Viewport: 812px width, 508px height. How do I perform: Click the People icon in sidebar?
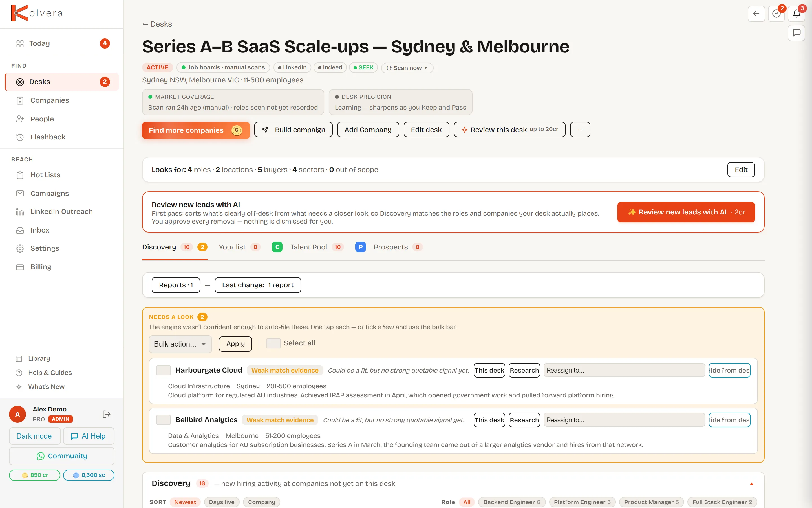pyautogui.click(x=20, y=119)
